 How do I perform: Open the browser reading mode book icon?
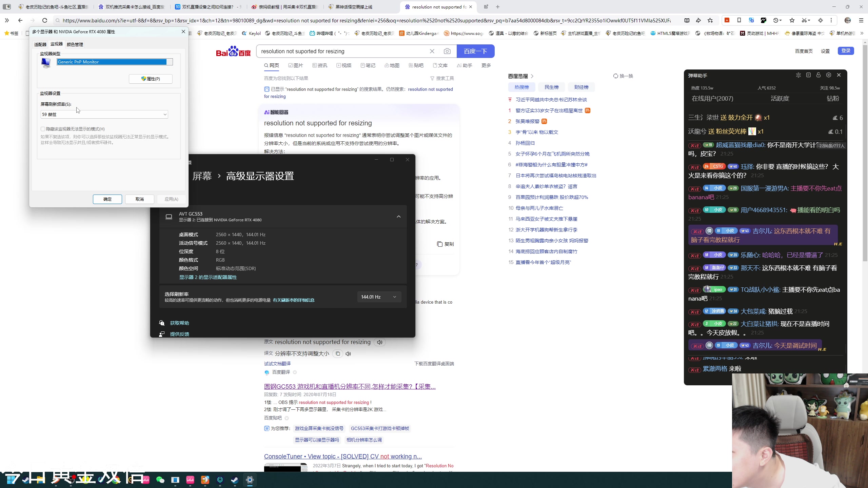(687, 20)
